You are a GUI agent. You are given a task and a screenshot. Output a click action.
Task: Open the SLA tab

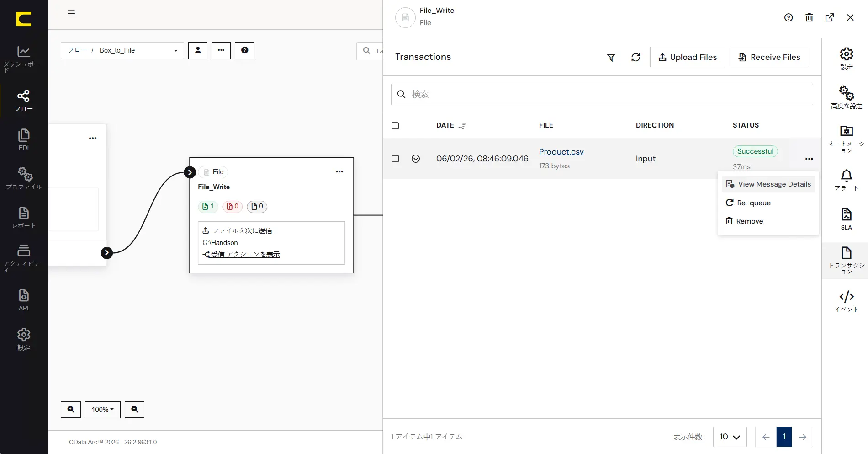[x=847, y=219]
